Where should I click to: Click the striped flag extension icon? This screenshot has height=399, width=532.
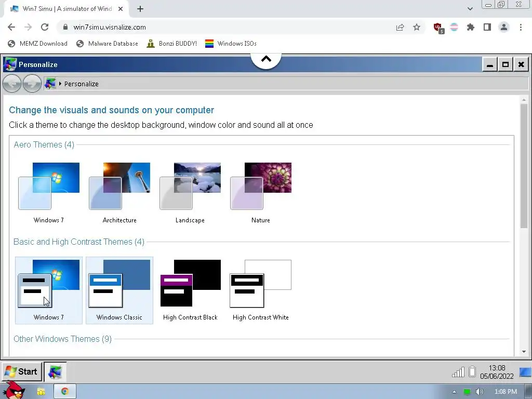point(454,27)
